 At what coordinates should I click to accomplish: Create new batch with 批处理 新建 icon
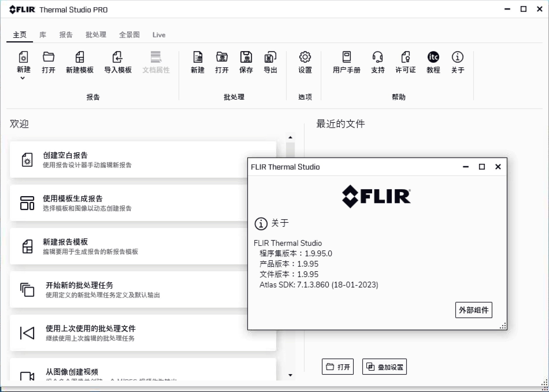pyautogui.click(x=198, y=57)
